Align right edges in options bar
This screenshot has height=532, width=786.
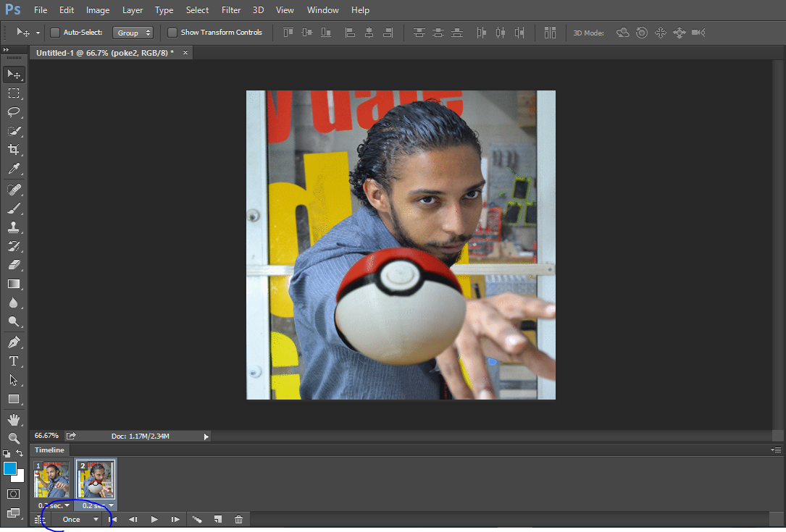tap(388, 33)
